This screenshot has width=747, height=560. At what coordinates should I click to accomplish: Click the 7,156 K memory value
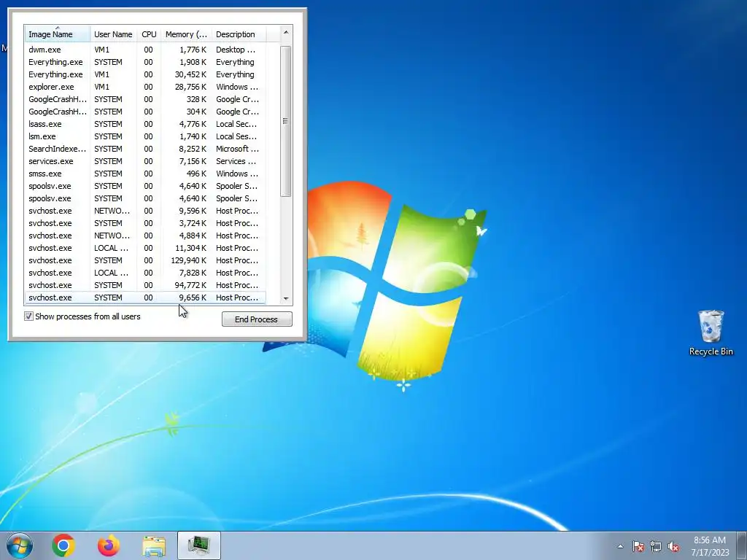click(193, 161)
